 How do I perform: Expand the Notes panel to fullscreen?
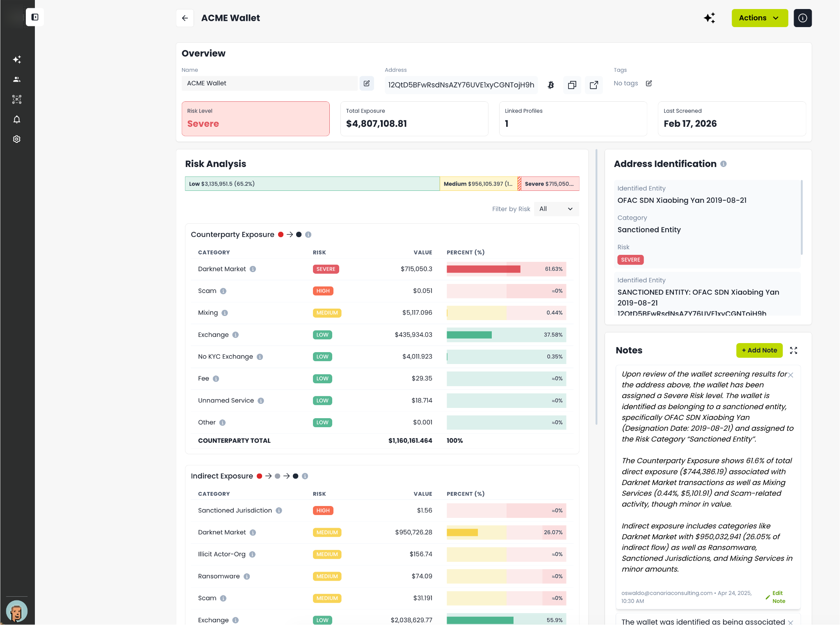tap(793, 350)
